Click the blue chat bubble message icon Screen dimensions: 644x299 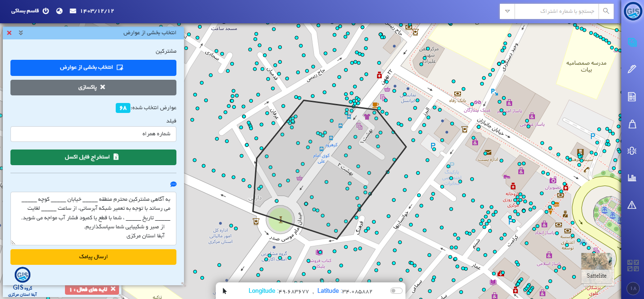pyautogui.click(x=173, y=184)
